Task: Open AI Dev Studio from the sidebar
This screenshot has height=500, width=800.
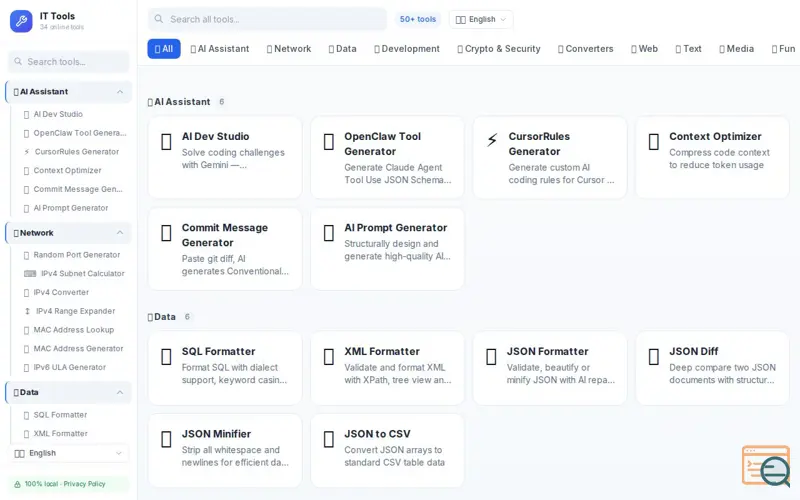Action: [70, 114]
